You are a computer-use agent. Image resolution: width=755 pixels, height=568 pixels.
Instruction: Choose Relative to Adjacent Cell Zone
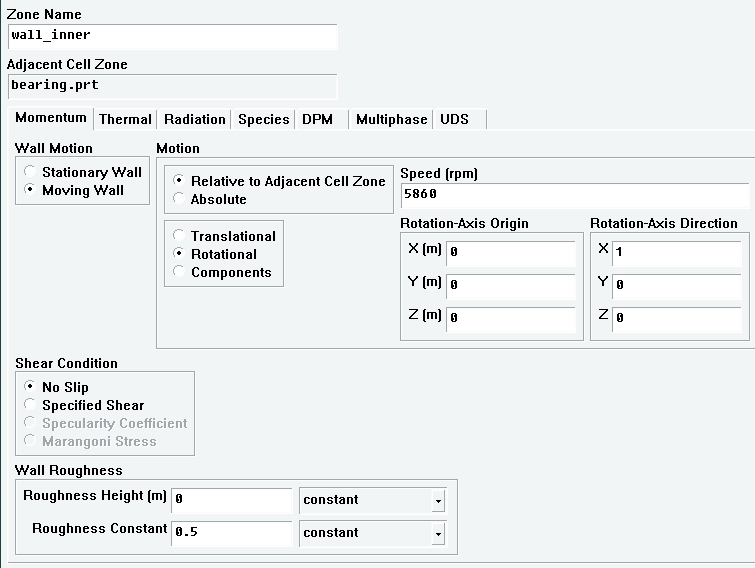point(179,181)
